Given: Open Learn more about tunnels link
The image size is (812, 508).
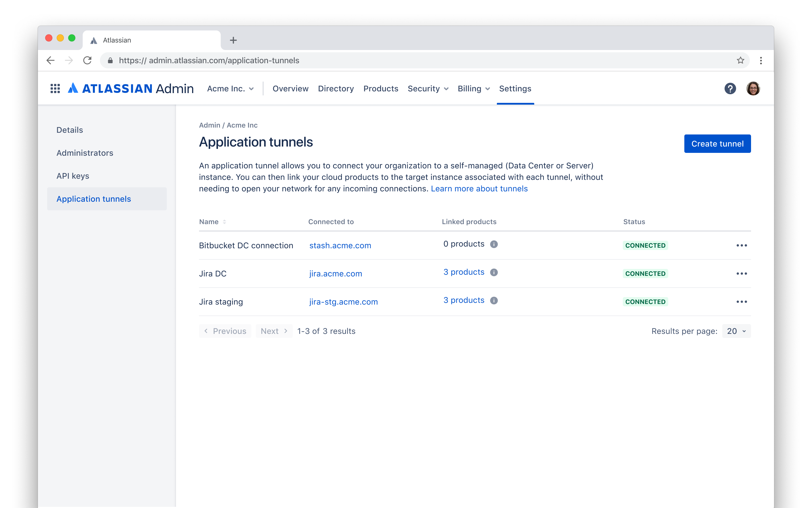Looking at the screenshot, I should pos(479,188).
